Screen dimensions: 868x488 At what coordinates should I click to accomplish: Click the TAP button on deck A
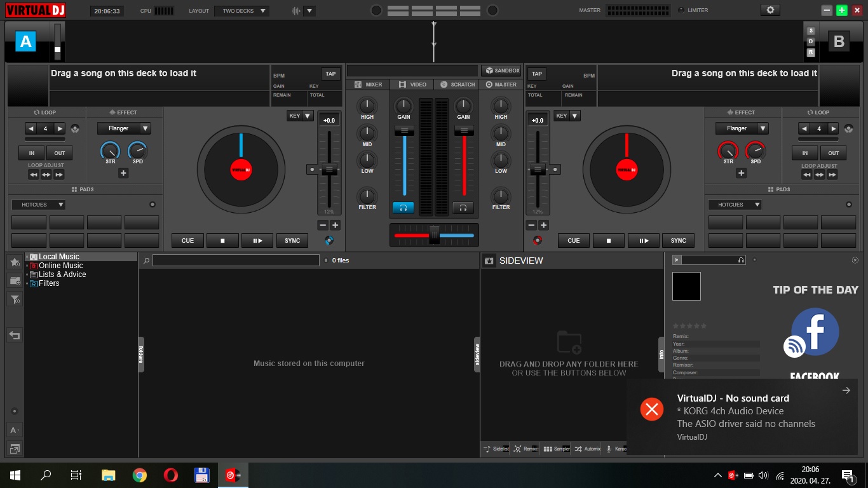pos(330,74)
